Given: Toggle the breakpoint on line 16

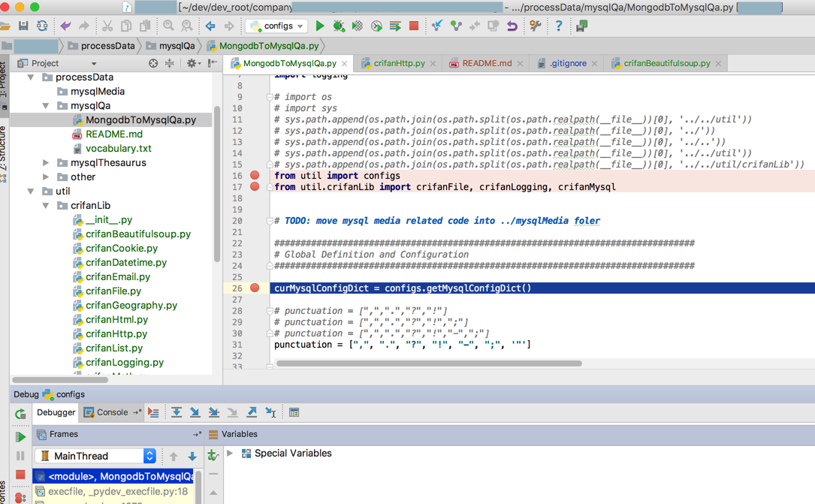Looking at the screenshot, I should point(255,176).
